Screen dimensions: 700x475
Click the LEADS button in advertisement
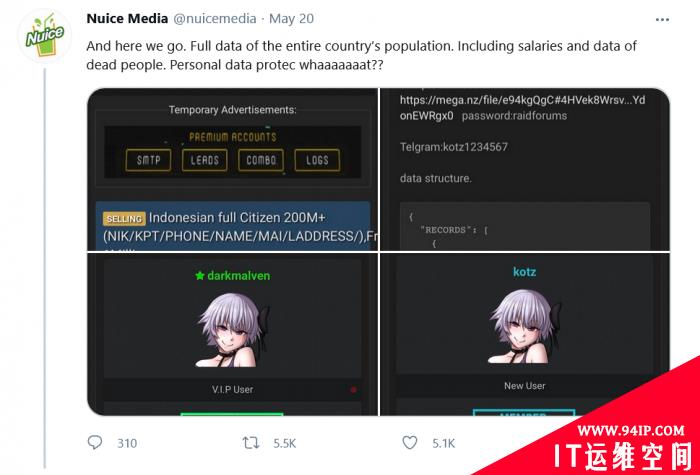point(204,160)
